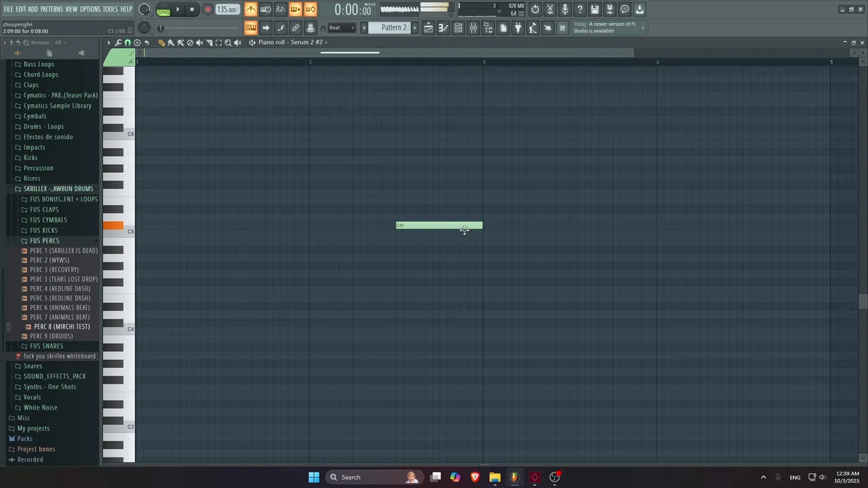Click the microphone one-click recording icon

tap(565, 9)
